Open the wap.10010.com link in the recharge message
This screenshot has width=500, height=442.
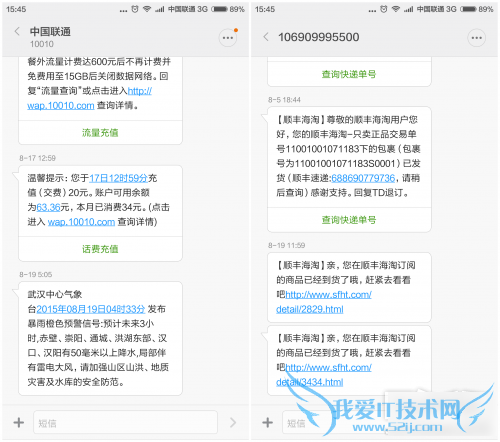81,222
